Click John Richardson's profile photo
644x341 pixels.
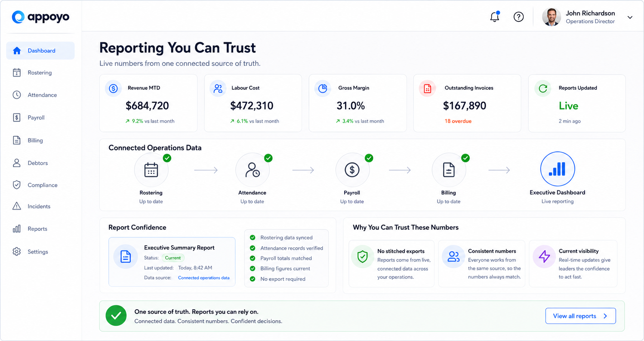click(552, 17)
